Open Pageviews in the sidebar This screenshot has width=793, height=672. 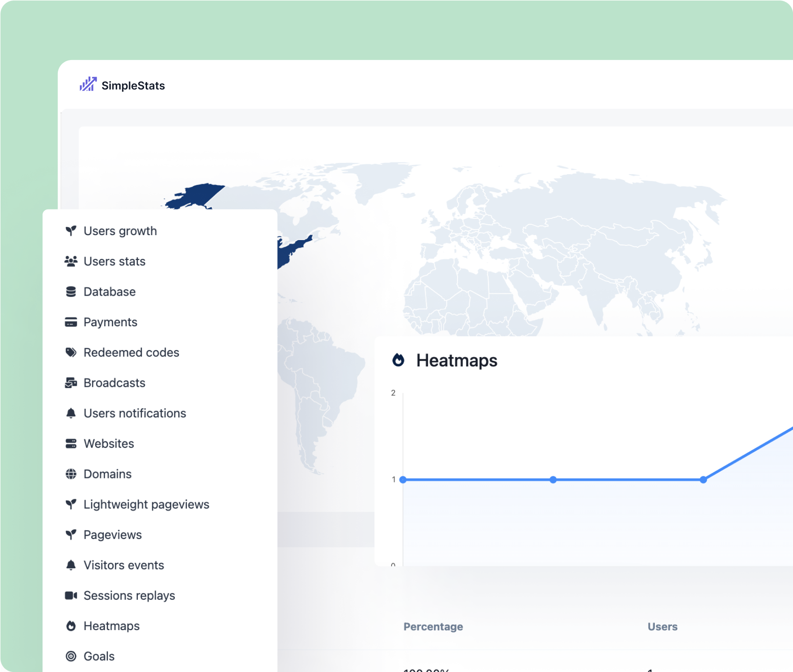click(113, 535)
